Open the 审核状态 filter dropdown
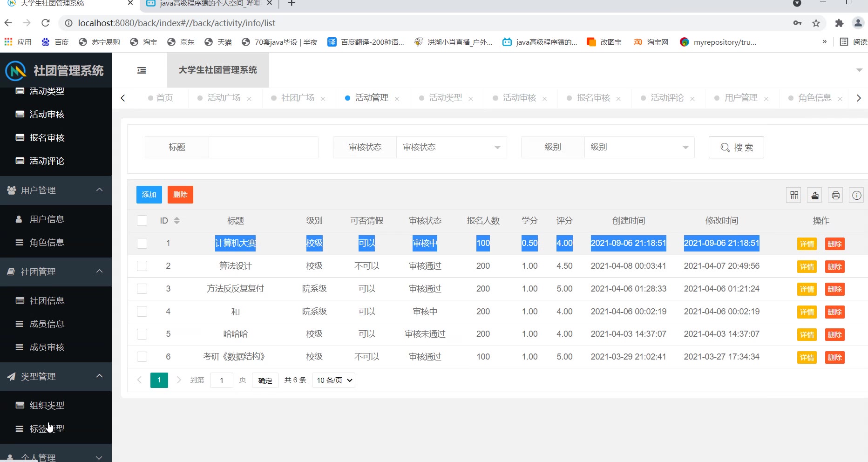Screen dimensions: 868x462 click(451, 147)
